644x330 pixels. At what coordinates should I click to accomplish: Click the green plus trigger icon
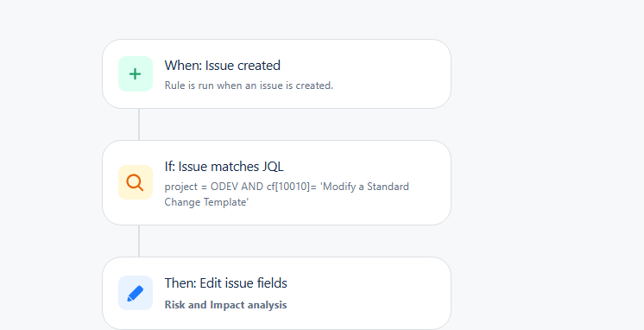tap(136, 74)
